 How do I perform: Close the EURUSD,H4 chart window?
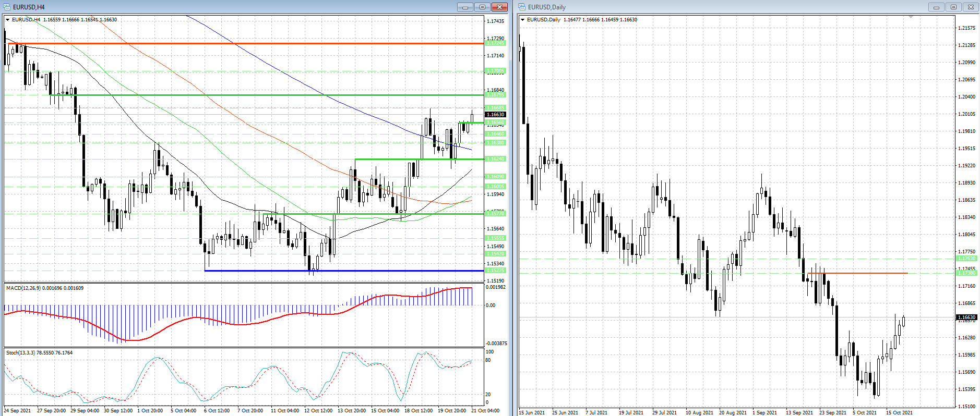click(x=499, y=7)
